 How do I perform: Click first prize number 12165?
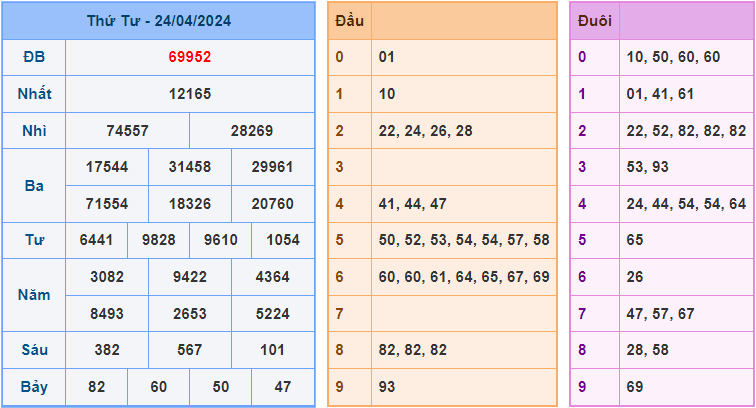click(190, 94)
